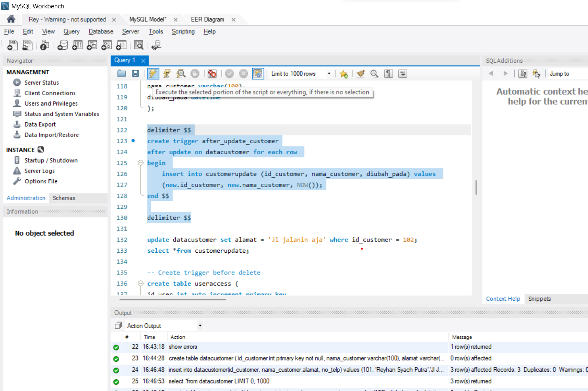Create a new schema icon
This screenshot has height=391, width=588.
(63, 45)
